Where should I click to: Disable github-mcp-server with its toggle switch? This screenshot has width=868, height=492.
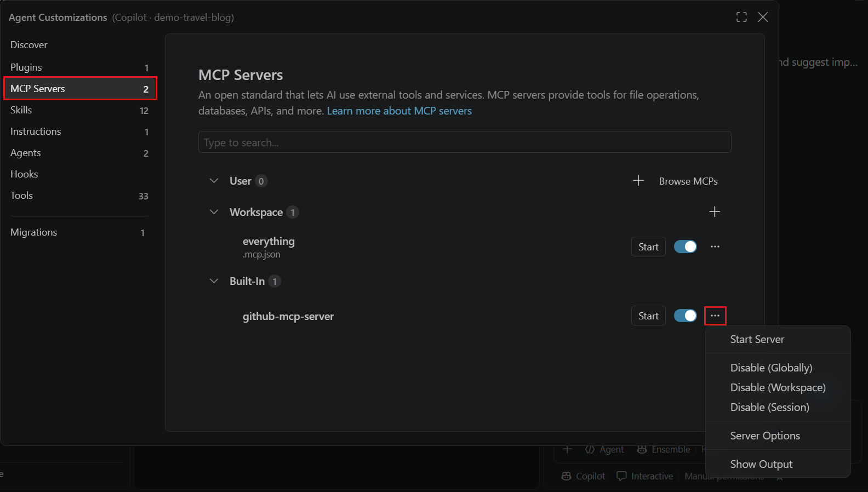(x=686, y=316)
